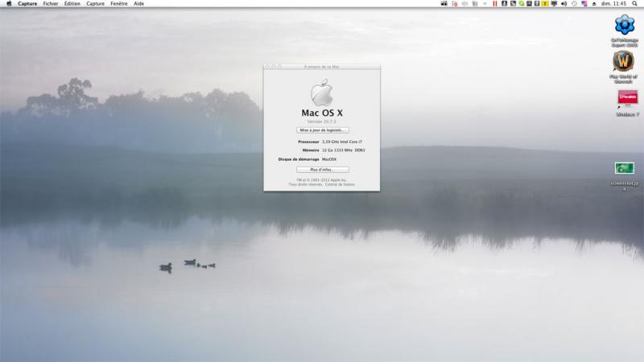Image resolution: width=644 pixels, height=362 pixels.
Task: Open the blue gear desktop application icon
Action: (x=625, y=25)
